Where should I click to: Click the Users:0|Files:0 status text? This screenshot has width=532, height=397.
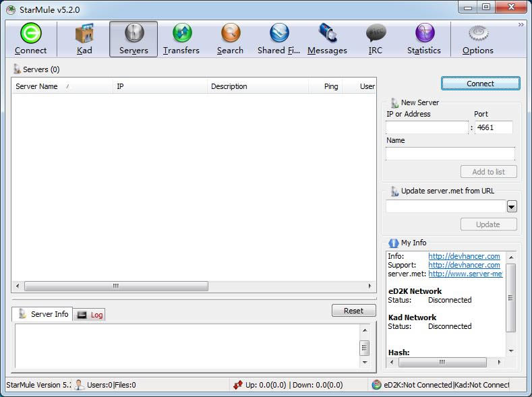click(111, 385)
